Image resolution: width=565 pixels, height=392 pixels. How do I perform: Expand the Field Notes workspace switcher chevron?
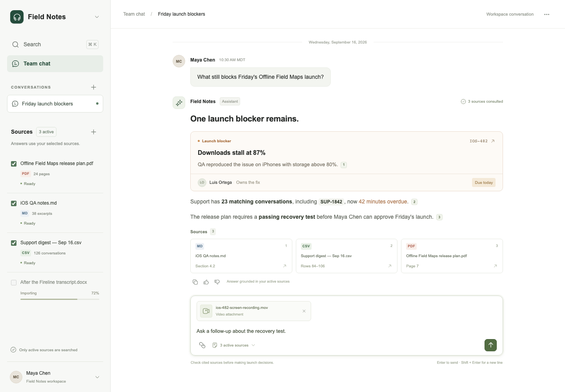click(x=97, y=17)
